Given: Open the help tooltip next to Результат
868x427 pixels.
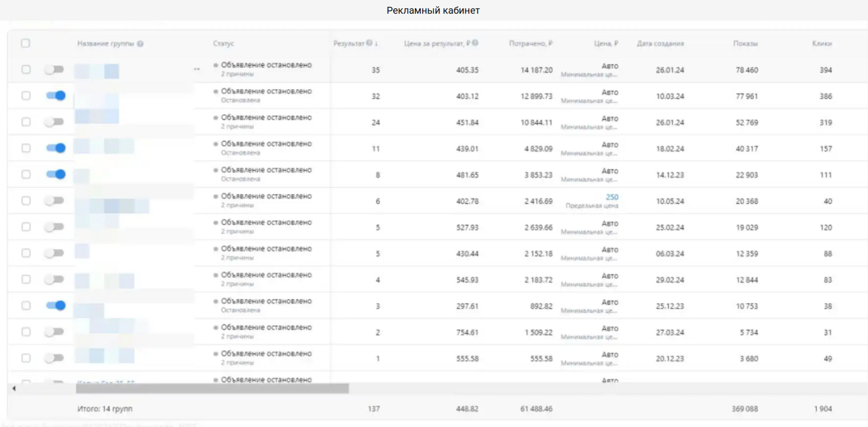Looking at the screenshot, I should pos(369,43).
